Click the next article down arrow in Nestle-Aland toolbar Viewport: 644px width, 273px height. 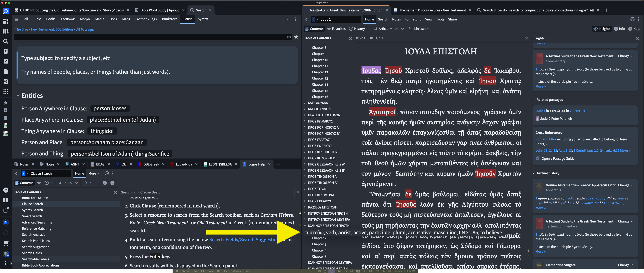coord(403,29)
